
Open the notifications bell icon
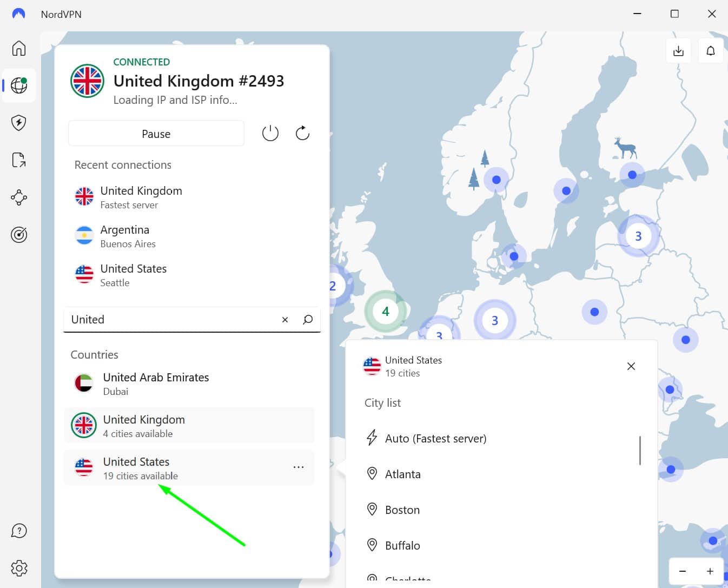tap(711, 51)
